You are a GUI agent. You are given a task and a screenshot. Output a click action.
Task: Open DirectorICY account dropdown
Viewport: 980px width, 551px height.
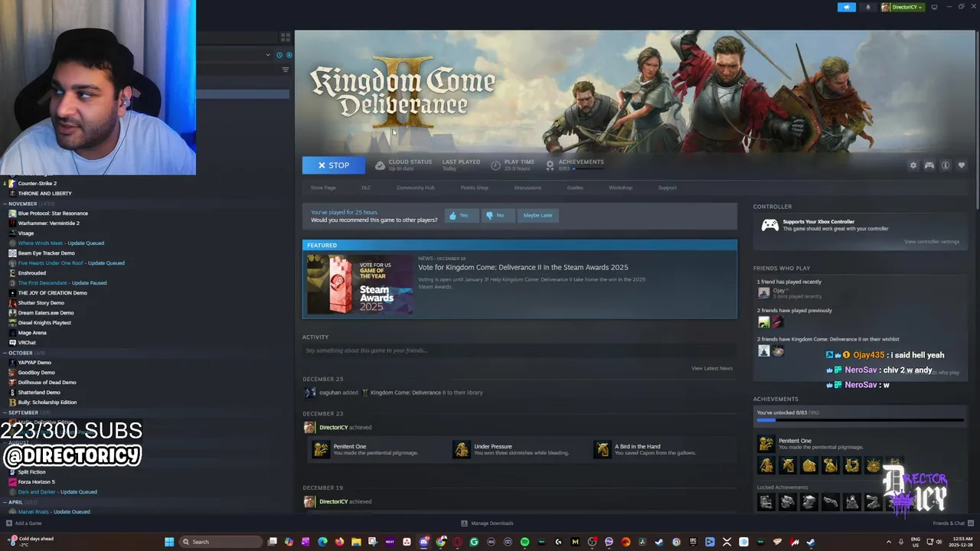pyautogui.click(x=903, y=7)
